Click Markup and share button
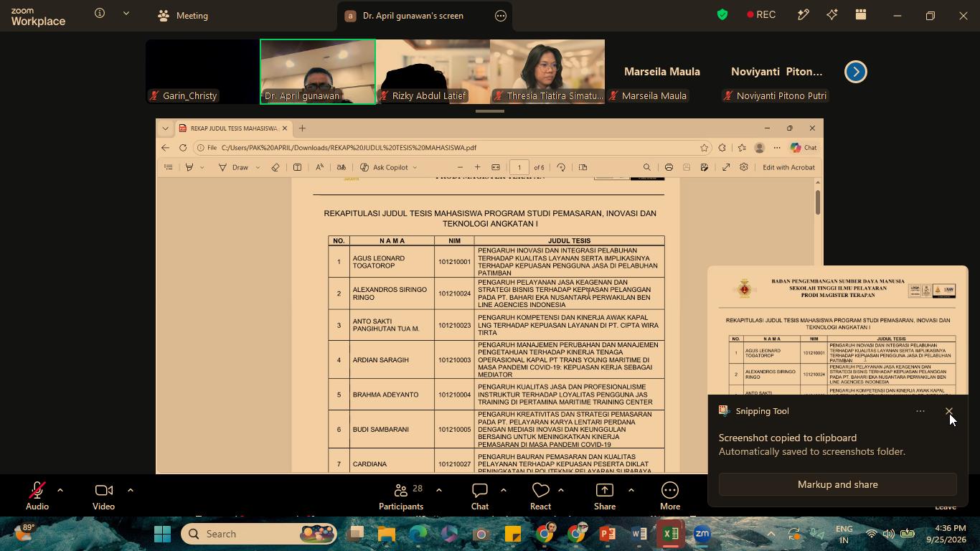This screenshot has width=980, height=551. pos(838,484)
